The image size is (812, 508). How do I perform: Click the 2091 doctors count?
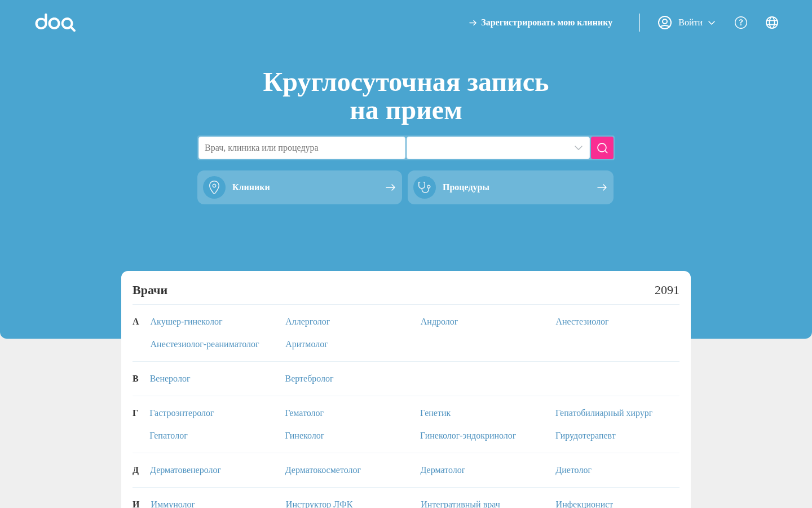point(667,290)
